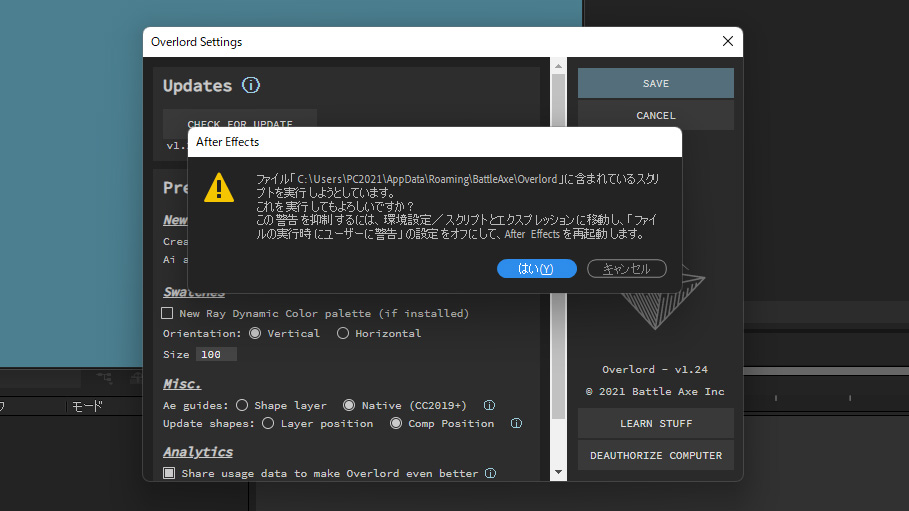The image size is (909, 511).
Task: Click the Misc. section heading
Action: click(182, 384)
